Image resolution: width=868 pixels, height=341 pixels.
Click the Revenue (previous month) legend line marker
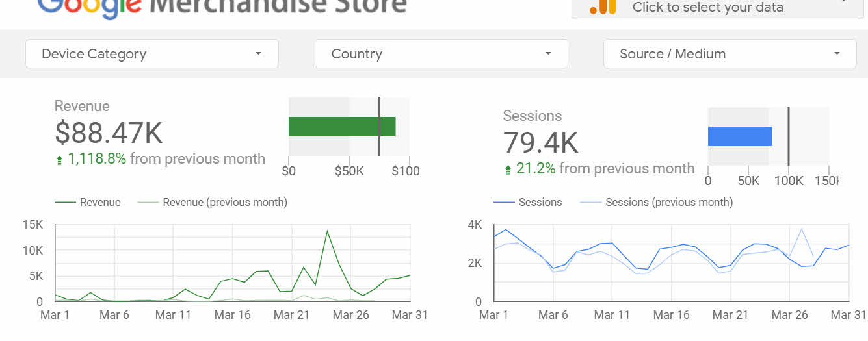(148, 203)
